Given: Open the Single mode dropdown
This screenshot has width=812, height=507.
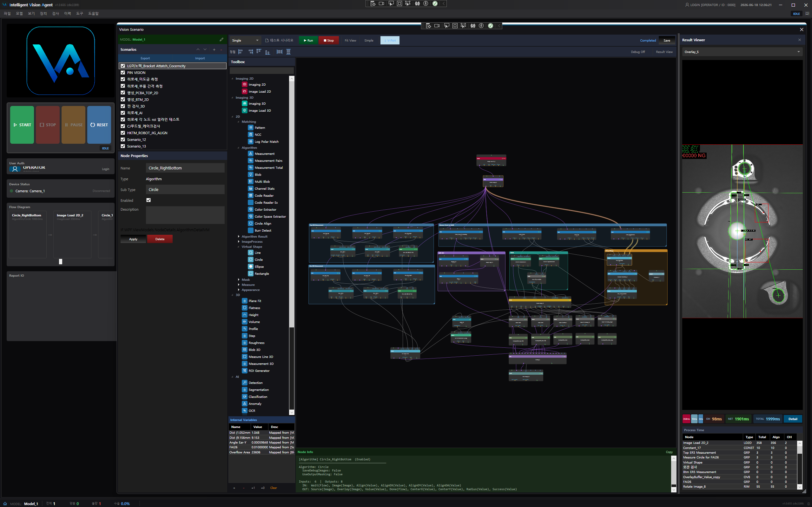Looking at the screenshot, I should (x=245, y=40).
